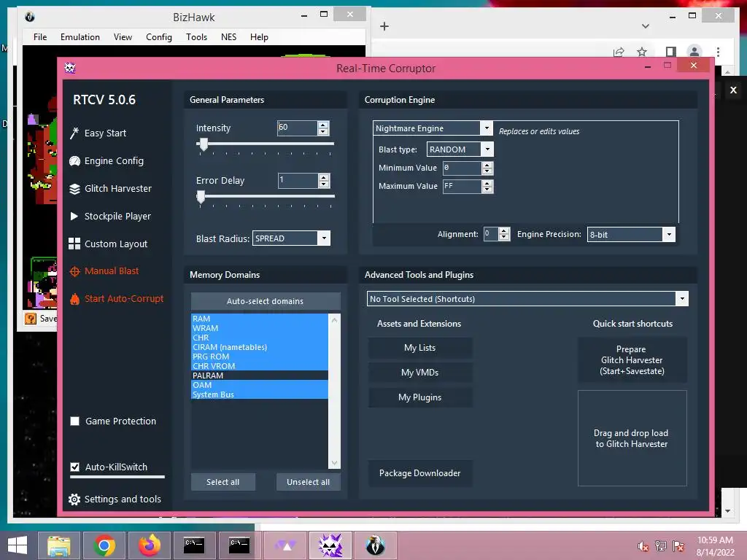Click the Easy Start wand icon
Screen dimensions: 747x560
coord(74,133)
